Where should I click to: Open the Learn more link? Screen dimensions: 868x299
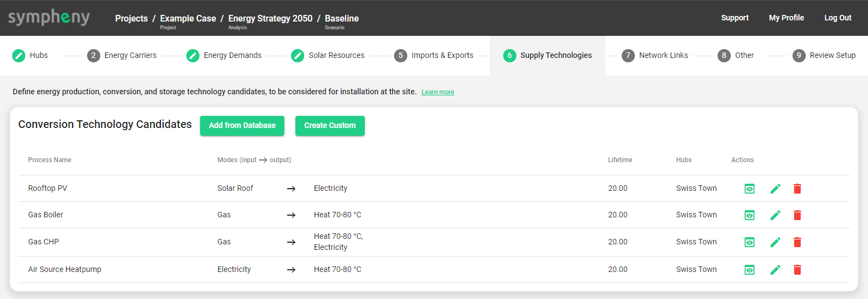pyautogui.click(x=438, y=92)
